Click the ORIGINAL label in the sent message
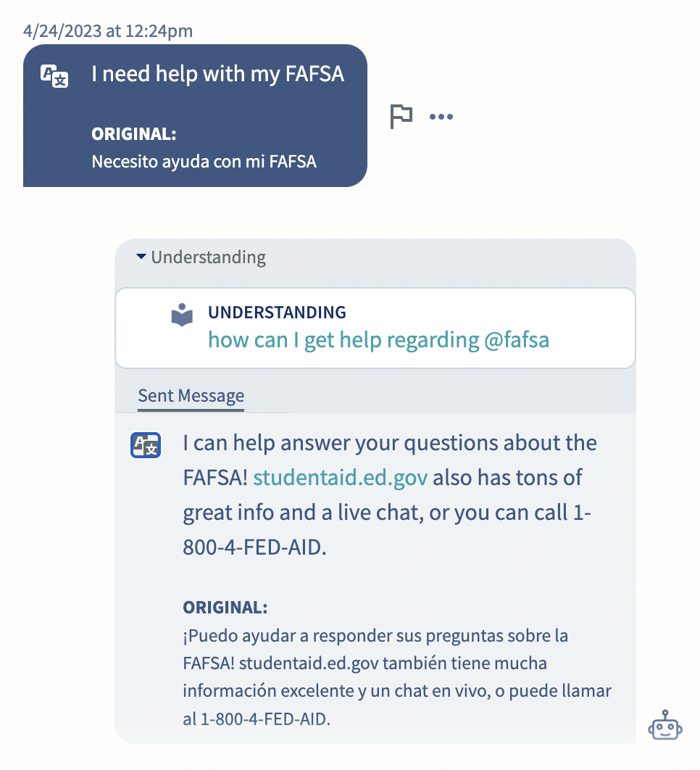This screenshot has width=700, height=770. [x=225, y=608]
